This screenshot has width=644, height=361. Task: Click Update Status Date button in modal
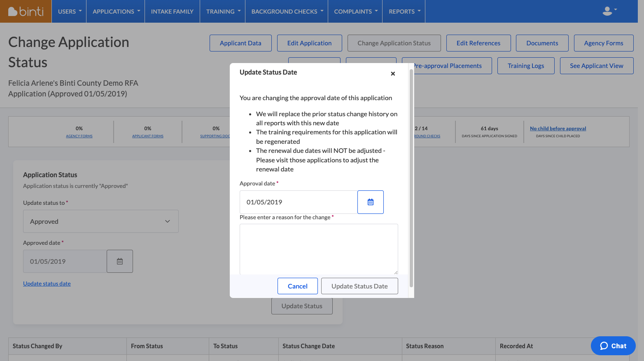[x=359, y=286]
